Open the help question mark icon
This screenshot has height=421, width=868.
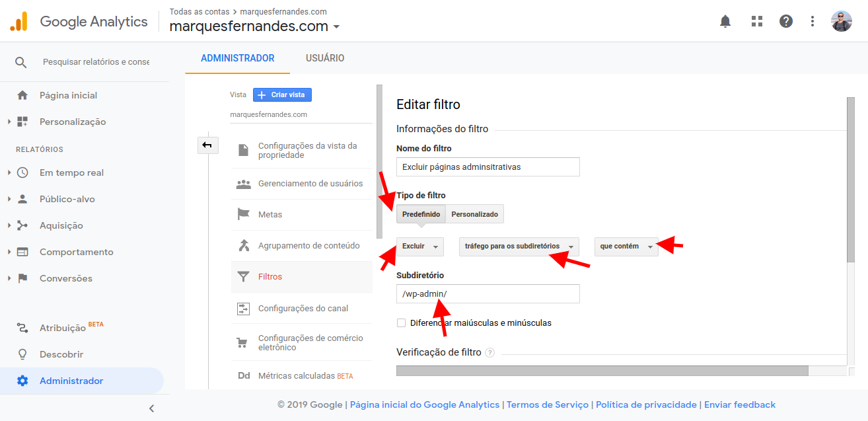(786, 21)
